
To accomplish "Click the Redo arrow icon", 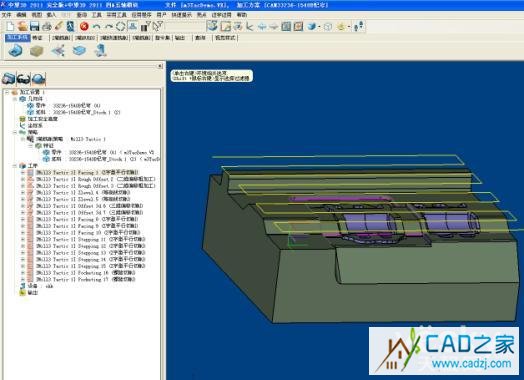I will pyautogui.click(x=109, y=26).
